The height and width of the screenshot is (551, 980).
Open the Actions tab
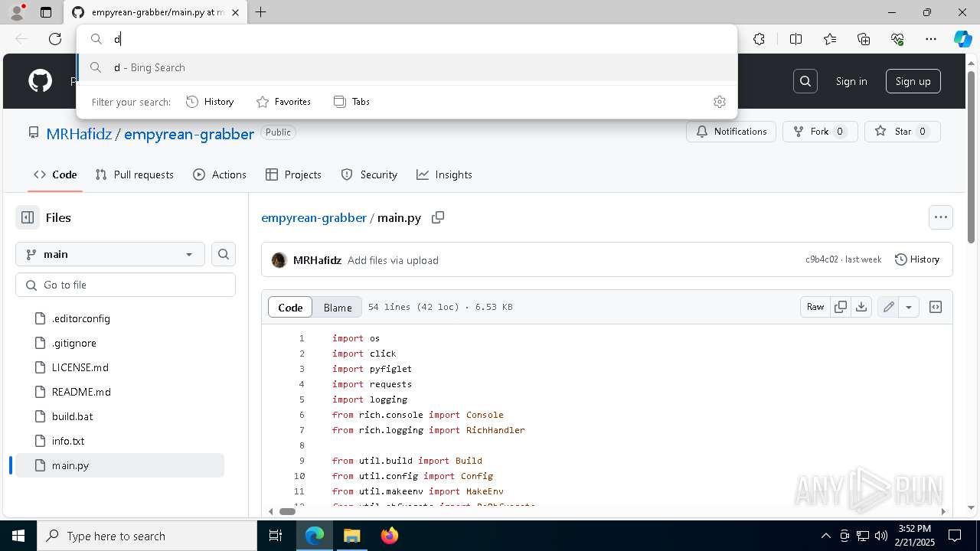click(220, 174)
